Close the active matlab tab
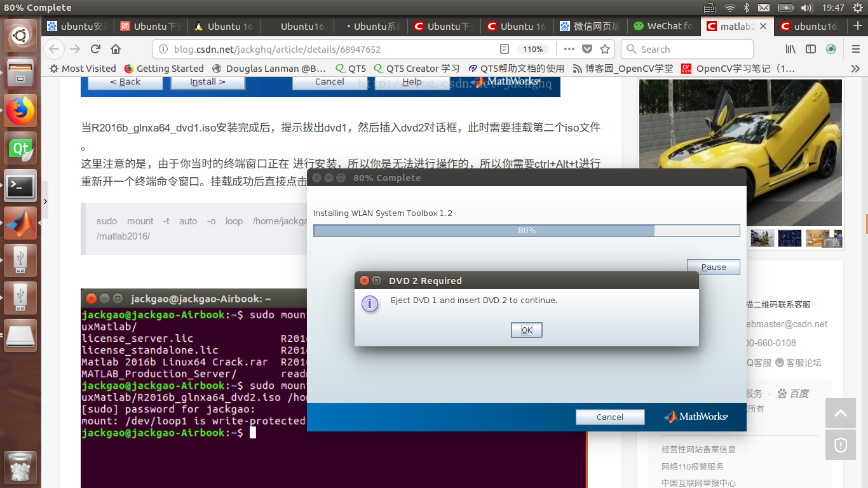 point(763,26)
